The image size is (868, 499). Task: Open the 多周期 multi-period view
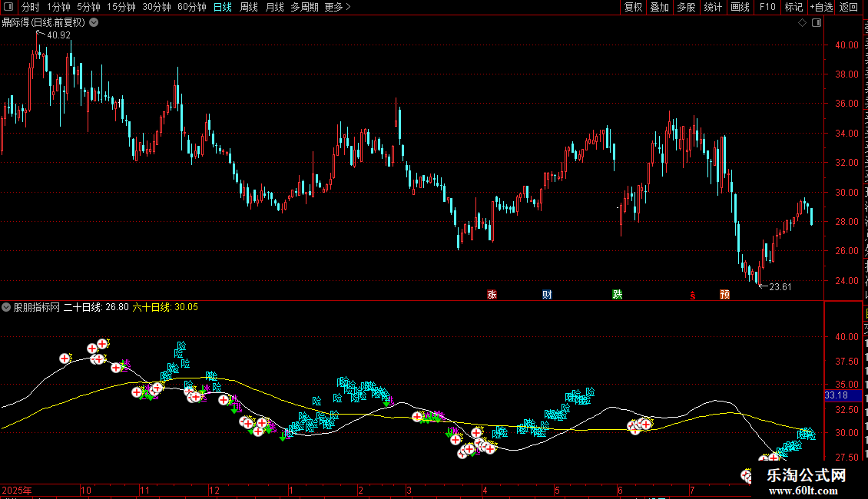click(x=304, y=7)
